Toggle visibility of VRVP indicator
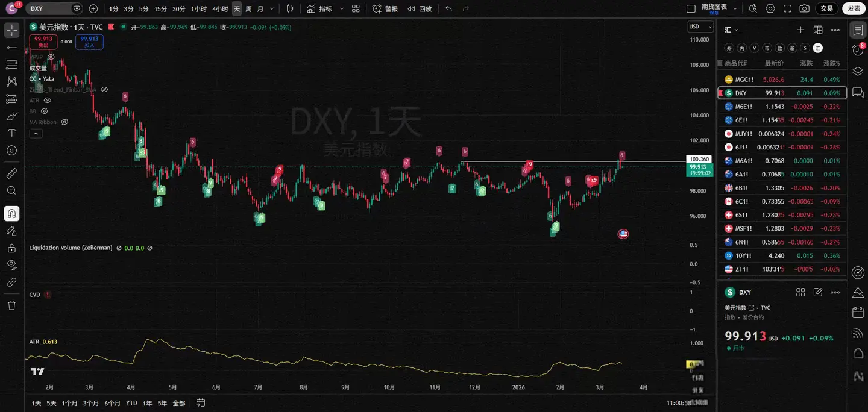The width and height of the screenshot is (868, 412). 51,57
